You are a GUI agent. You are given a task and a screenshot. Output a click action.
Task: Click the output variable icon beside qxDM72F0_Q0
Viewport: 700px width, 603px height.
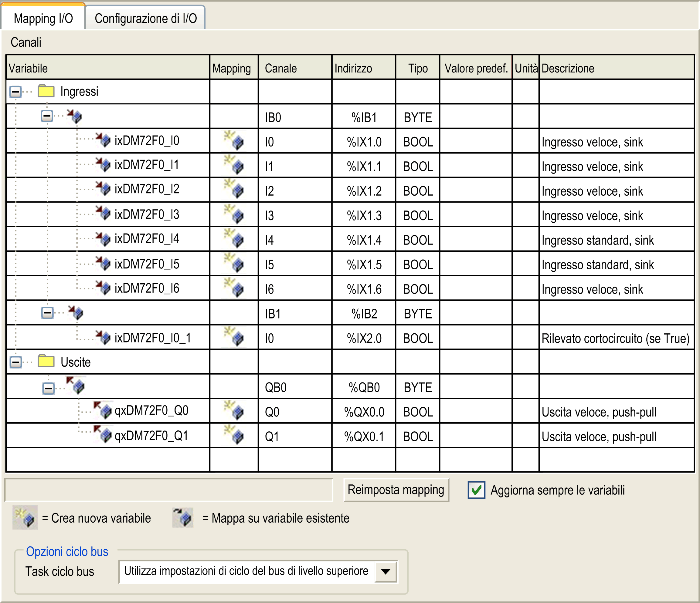[103, 410]
